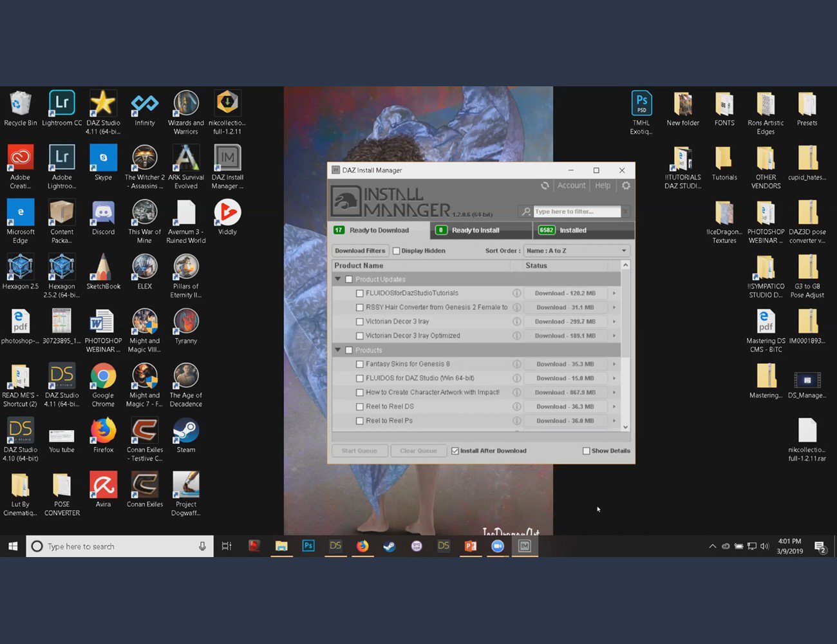Image resolution: width=837 pixels, height=644 pixels.
Task: Show info for Reel to Reel DS
Action: [516, 406]
